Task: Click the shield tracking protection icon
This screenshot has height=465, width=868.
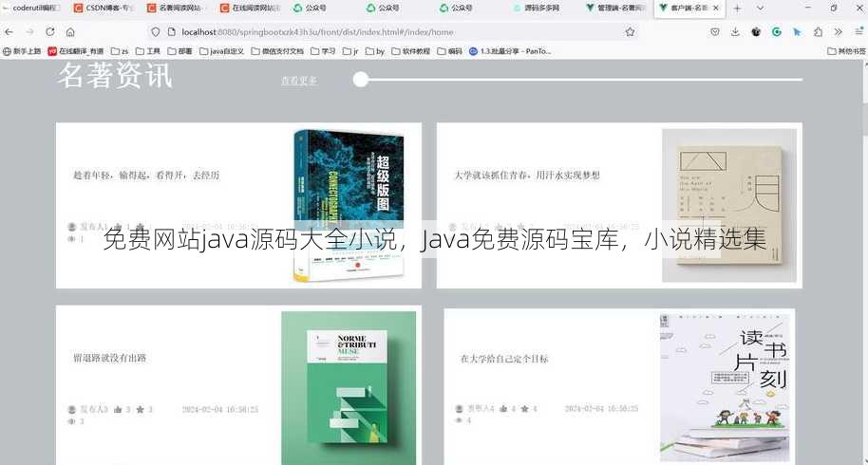Action: coord(156,32)
